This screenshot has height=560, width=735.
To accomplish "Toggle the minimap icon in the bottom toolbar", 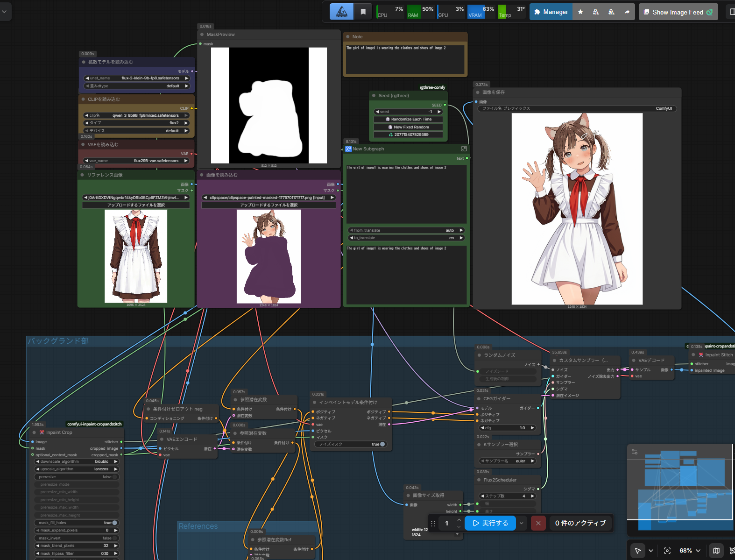I will [716, 551].
